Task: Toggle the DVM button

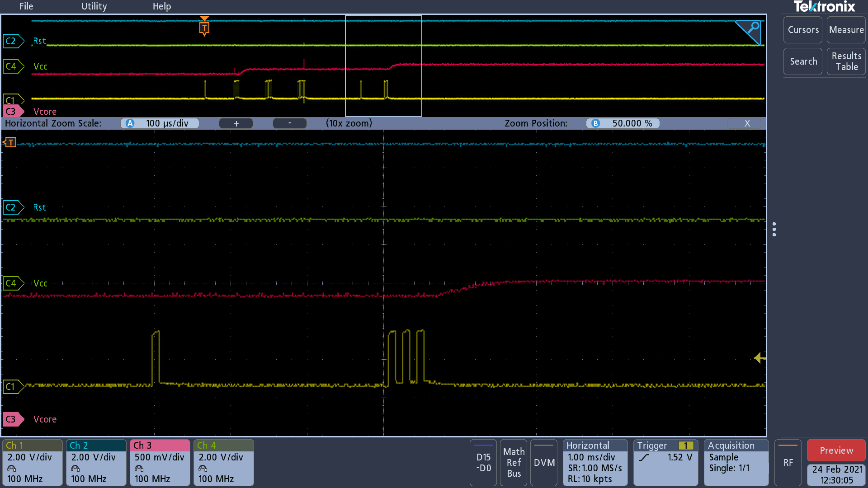Action: pos(544,463)
